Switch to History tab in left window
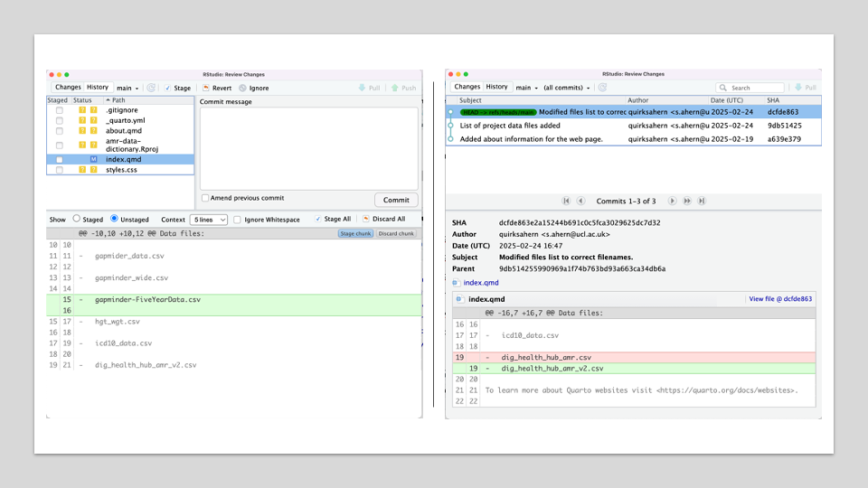Viewport: 868px width, 488px height. 98,88
